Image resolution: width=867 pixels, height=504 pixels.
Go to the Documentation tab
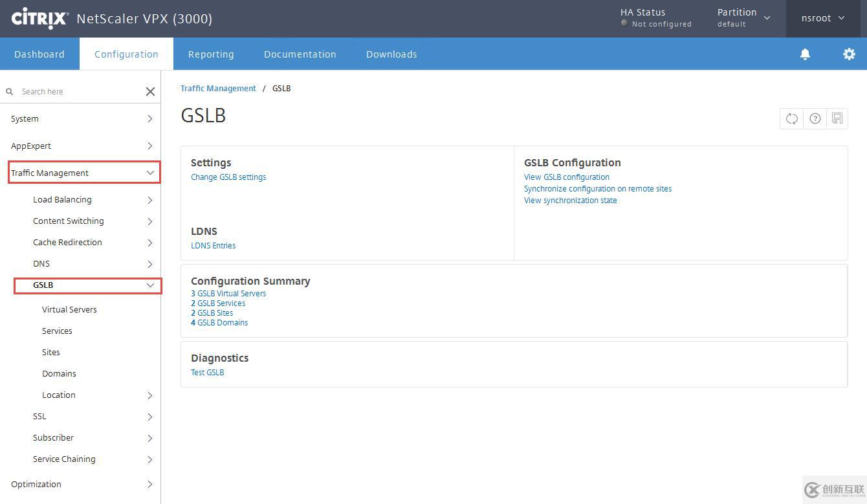tap(300, 54)
